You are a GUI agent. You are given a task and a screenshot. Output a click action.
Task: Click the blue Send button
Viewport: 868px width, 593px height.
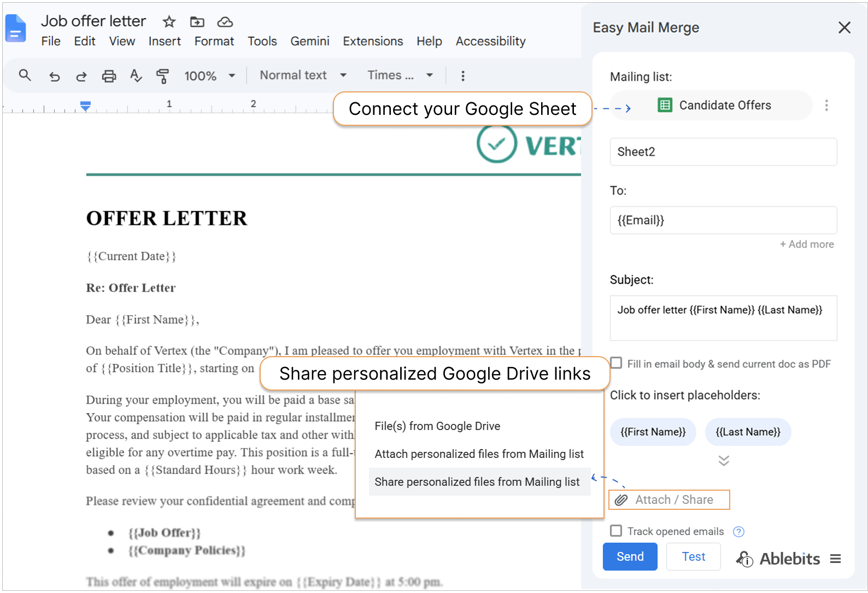coord(630,557)
